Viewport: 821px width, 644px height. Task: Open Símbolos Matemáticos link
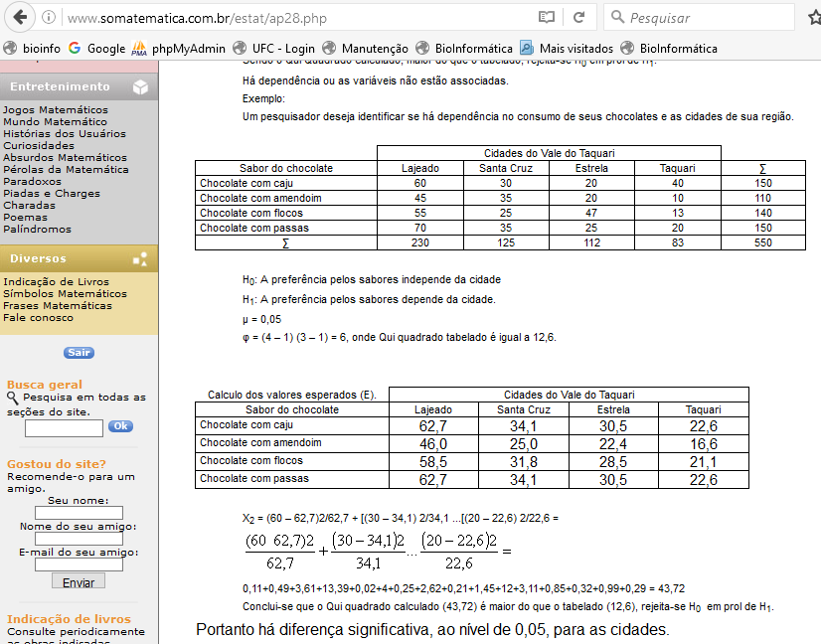[x=65, y=294]
